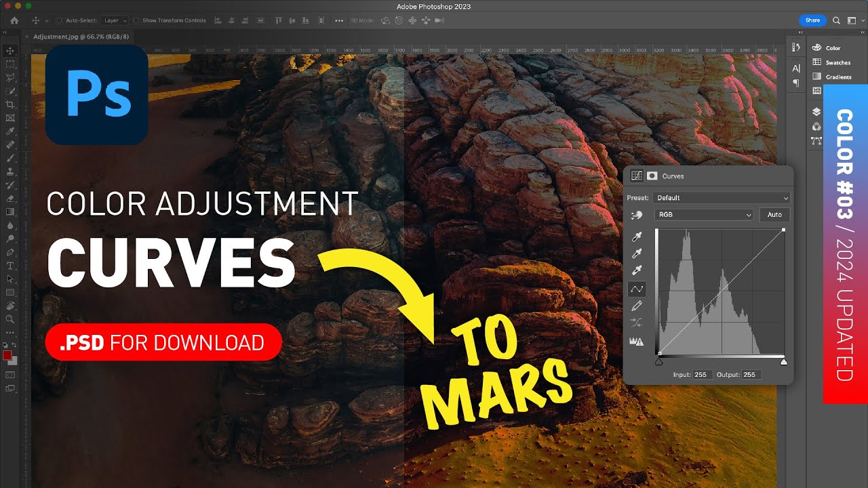
Task: Pick gray point eyedropper in Curves
Action: coord(637,253)
